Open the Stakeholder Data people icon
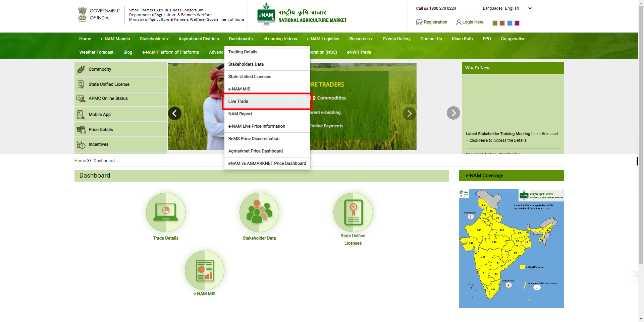 click(259, 212)
